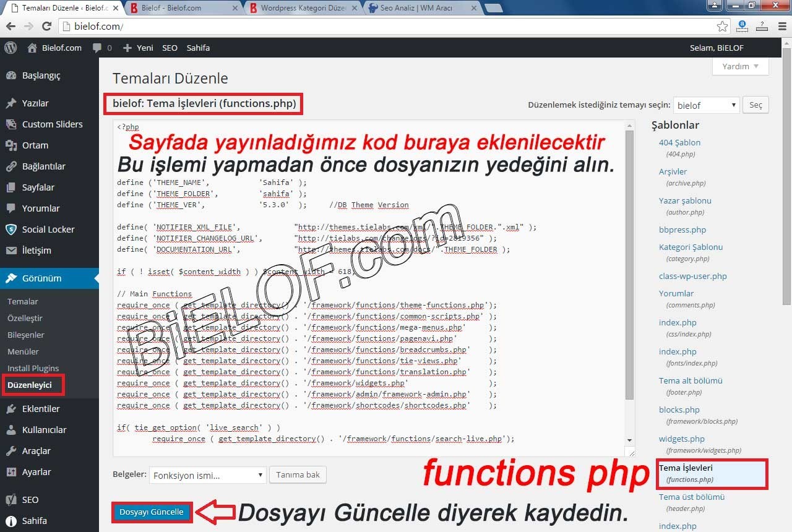
Task: Click the Ayarlar settings icon in sidebar
Action: (11, 472)
